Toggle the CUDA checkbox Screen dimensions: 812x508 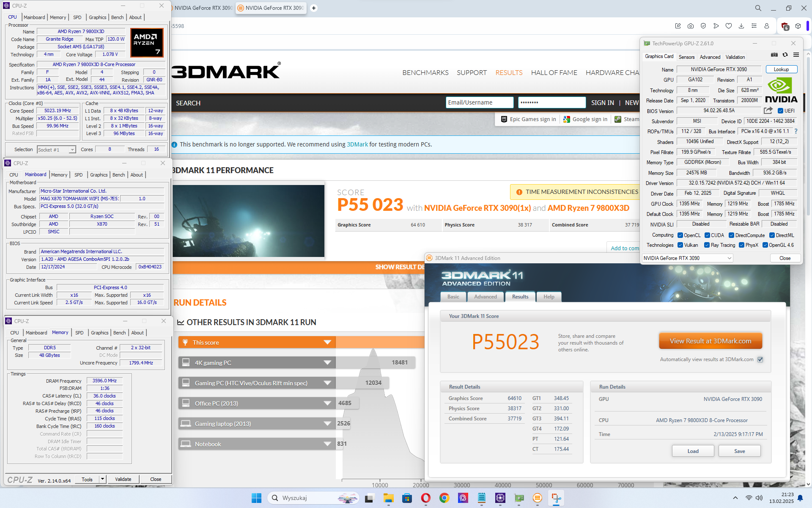[x=707, y=235]
